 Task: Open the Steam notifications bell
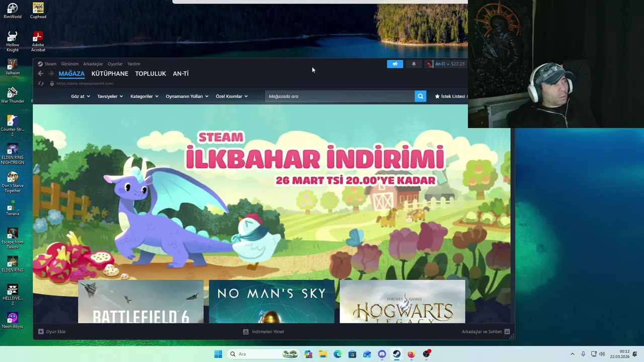tap(414, 64)
